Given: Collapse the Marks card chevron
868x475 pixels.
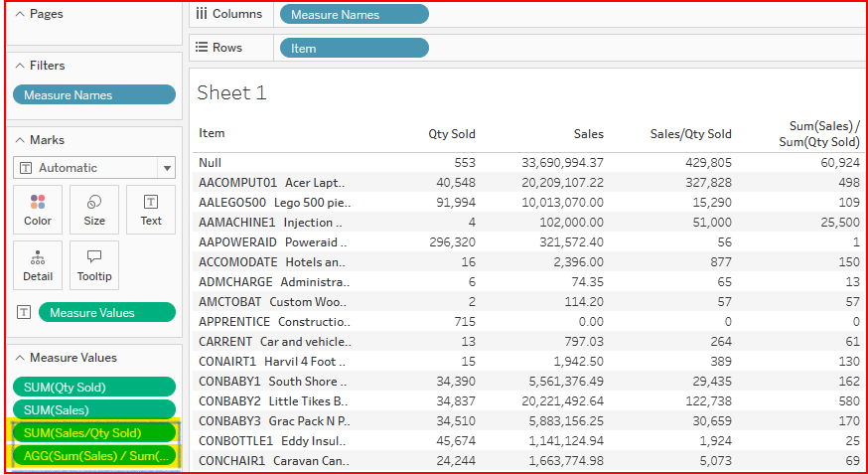Looking at the screenshot, I should coord(20,140).
